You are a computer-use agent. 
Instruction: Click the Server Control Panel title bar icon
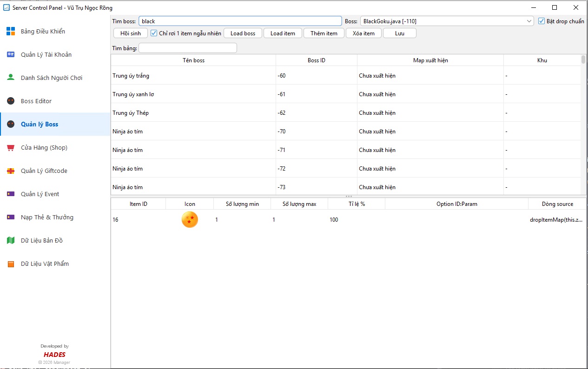pos(7,7)
